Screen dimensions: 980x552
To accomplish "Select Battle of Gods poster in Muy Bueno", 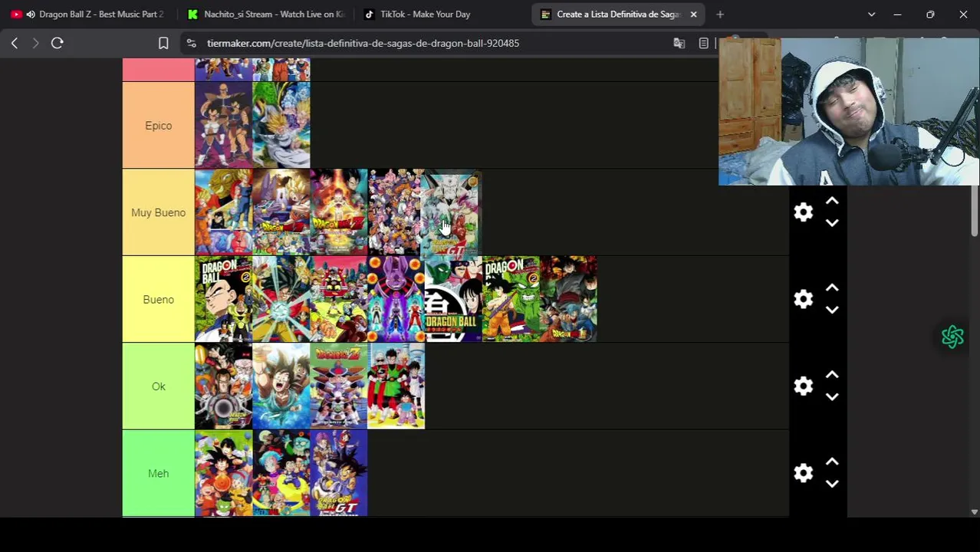I will coord(281,212).
